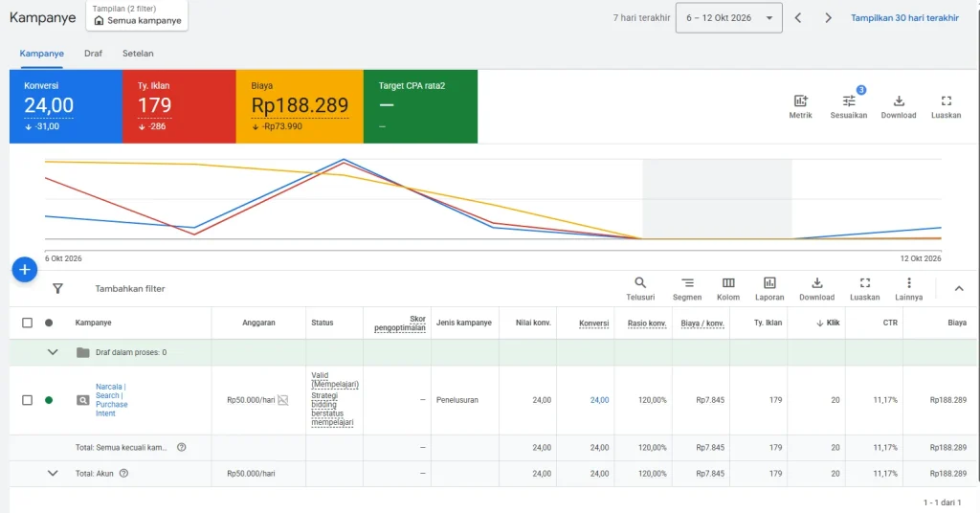Collapse the chart with the up chevron
Screen dimensions: 980x513
(959, 288)
